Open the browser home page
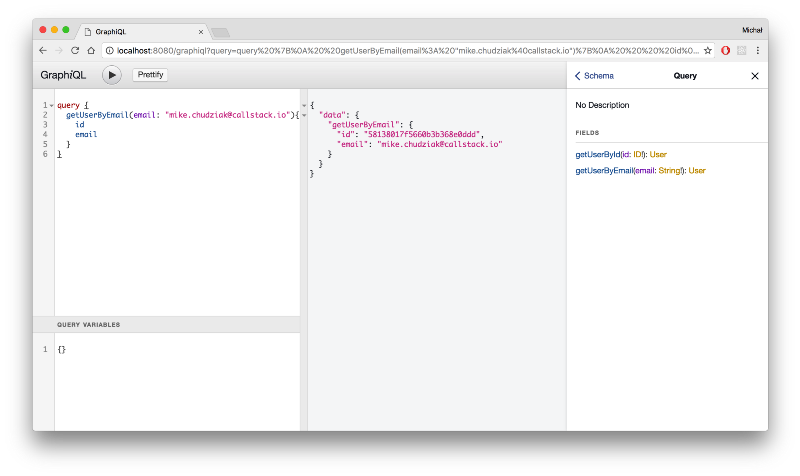Screen dimensions: 800x476 coord(91,51)
